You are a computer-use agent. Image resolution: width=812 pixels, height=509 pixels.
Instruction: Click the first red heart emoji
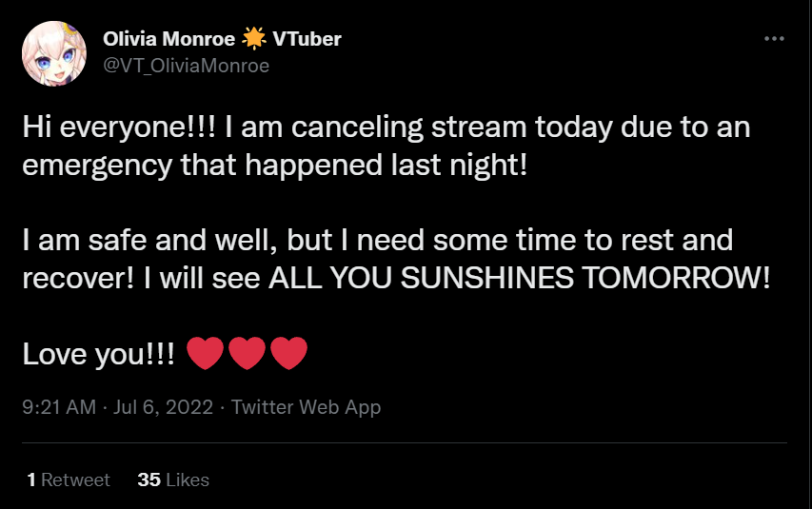point(206,354)
